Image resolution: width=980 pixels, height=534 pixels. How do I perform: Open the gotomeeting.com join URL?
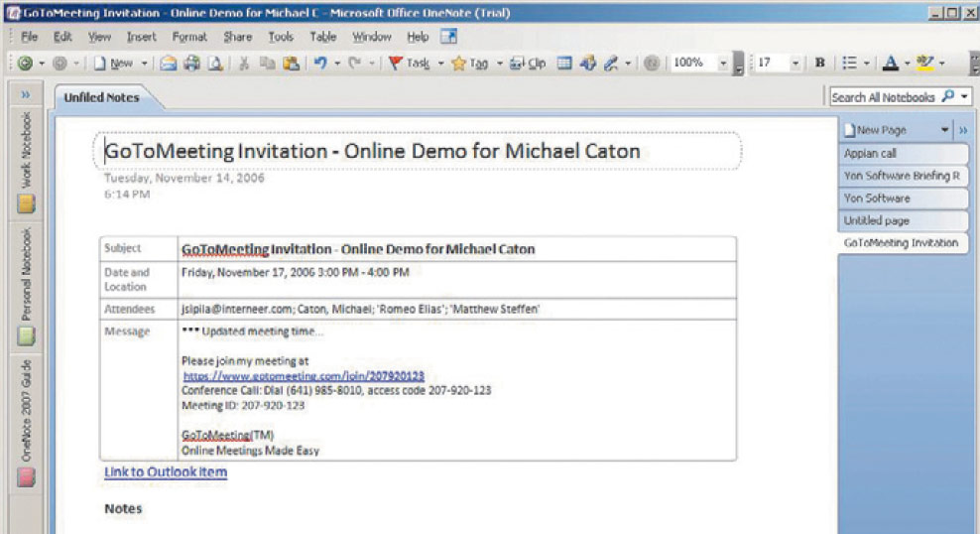304,376
